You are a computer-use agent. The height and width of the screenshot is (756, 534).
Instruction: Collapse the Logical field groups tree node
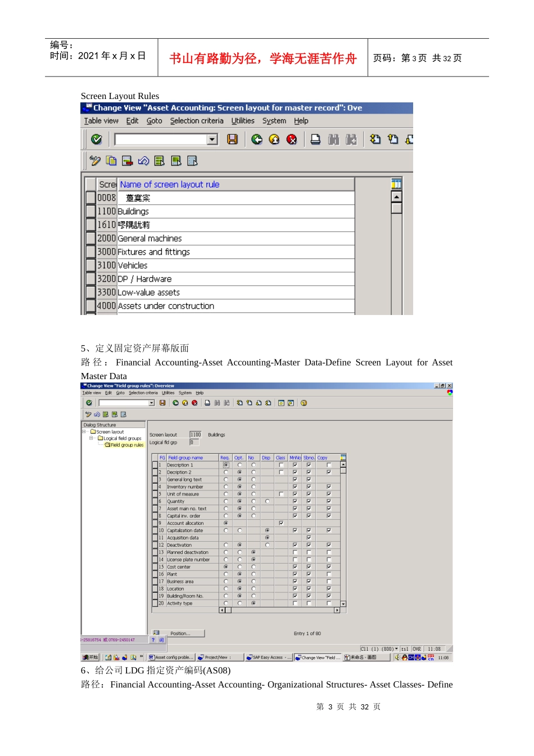(x=91, y=438)
